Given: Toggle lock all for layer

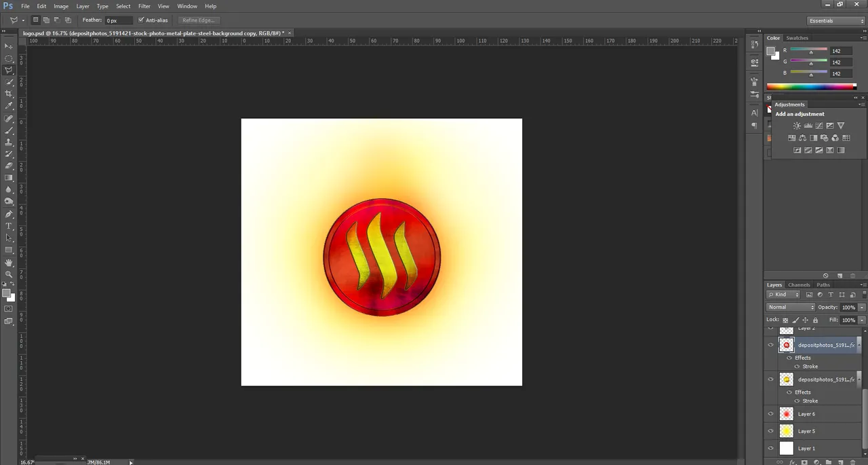Looking at the screenshot, I should tap(815, 320).
